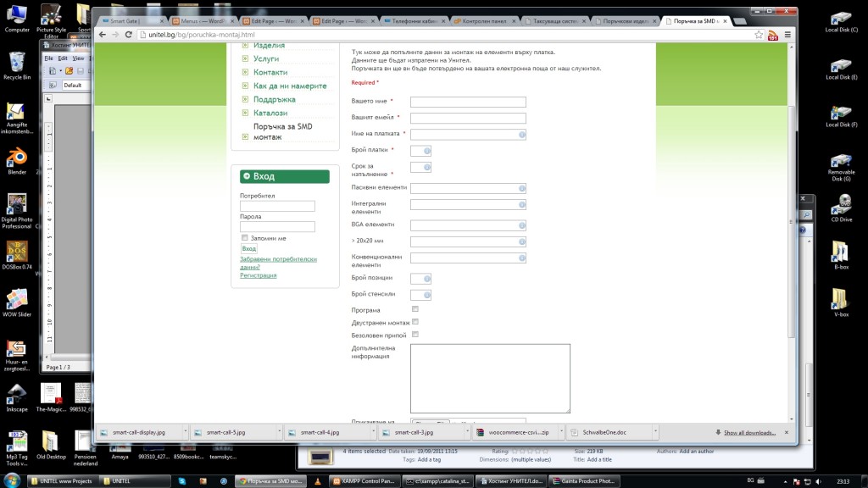Switch to the Телефонни кабини tab

tap(414, 21)
